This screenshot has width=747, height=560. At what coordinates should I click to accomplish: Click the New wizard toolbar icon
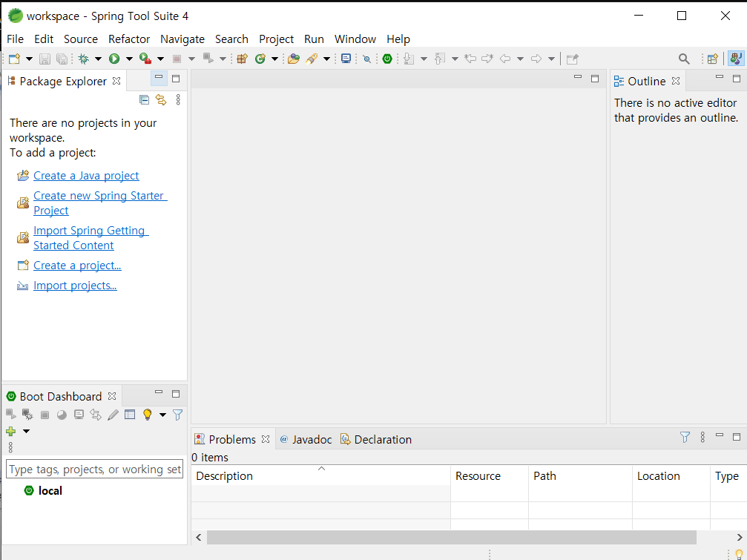coord(14,59)
